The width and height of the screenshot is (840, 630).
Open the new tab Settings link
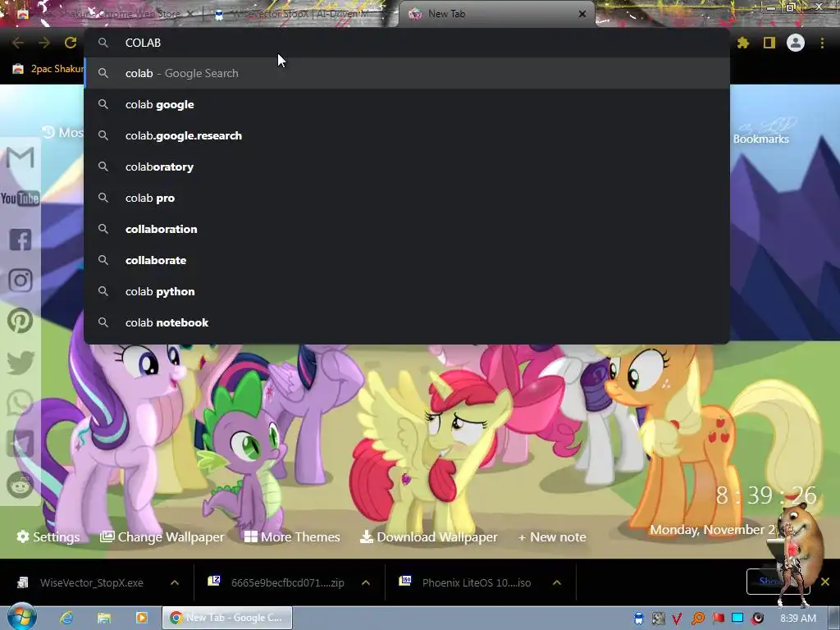coord(48,536)
